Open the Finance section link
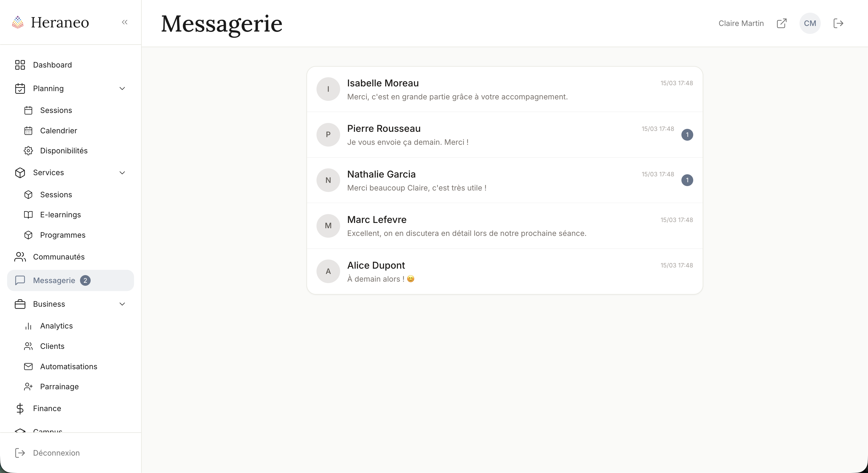 (x=47, y=408)
